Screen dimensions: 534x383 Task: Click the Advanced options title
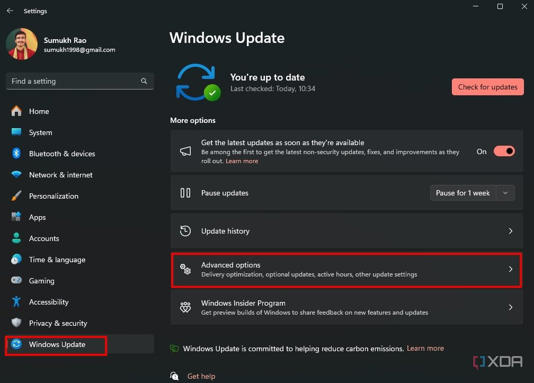[x=231, y=265]
